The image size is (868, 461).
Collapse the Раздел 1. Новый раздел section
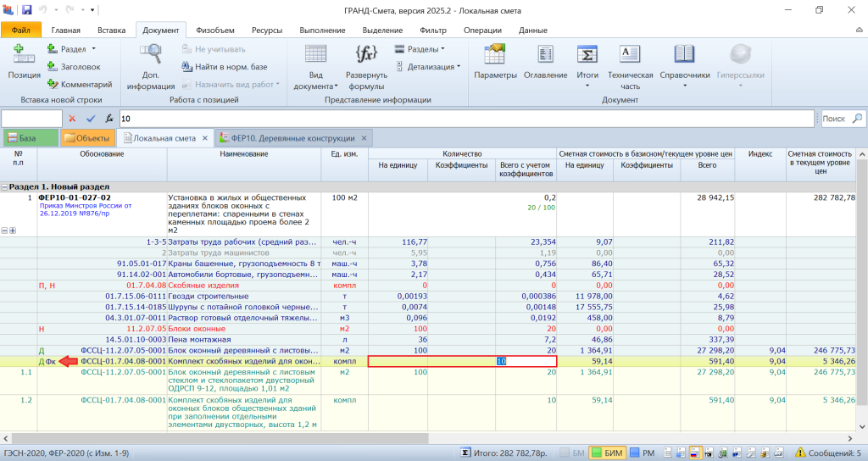coord(4,186)
